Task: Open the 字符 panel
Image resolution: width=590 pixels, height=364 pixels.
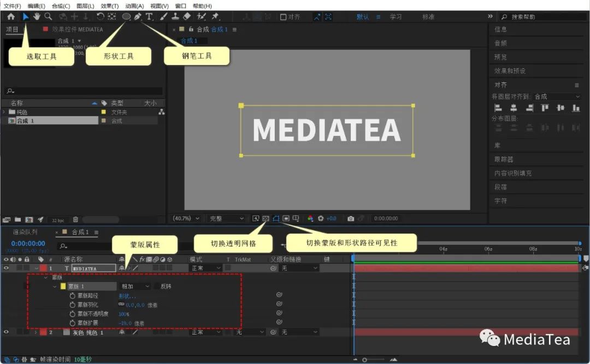Action: point(500,201)
